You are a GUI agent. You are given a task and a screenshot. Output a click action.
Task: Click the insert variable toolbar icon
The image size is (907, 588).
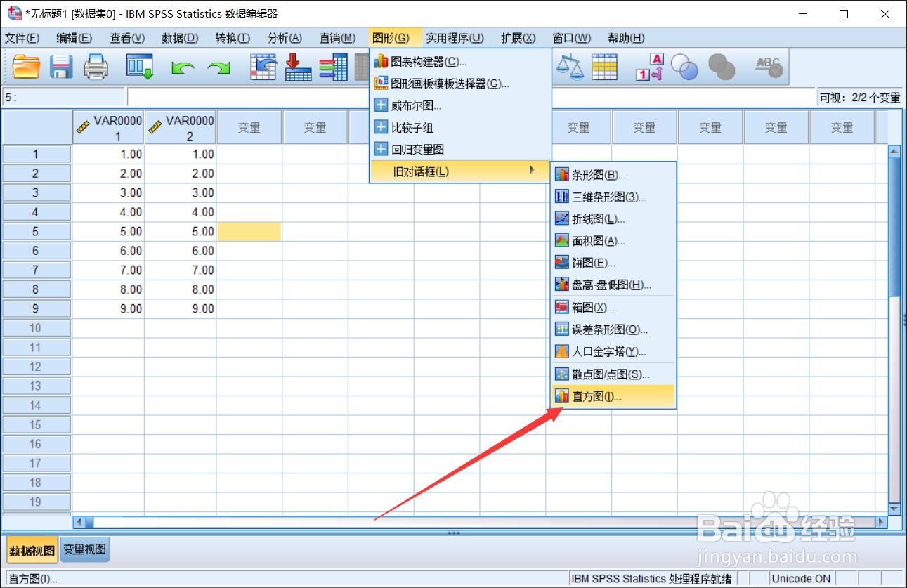click(333, 67)
